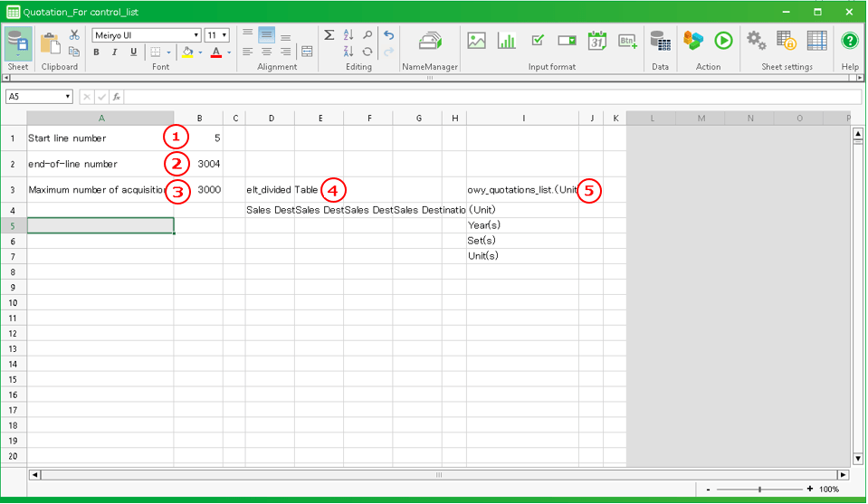Image resolution: width=868 pixels, height=504 pixels.
Task: Click the Sheet save button
Action: tap(17, 43)
